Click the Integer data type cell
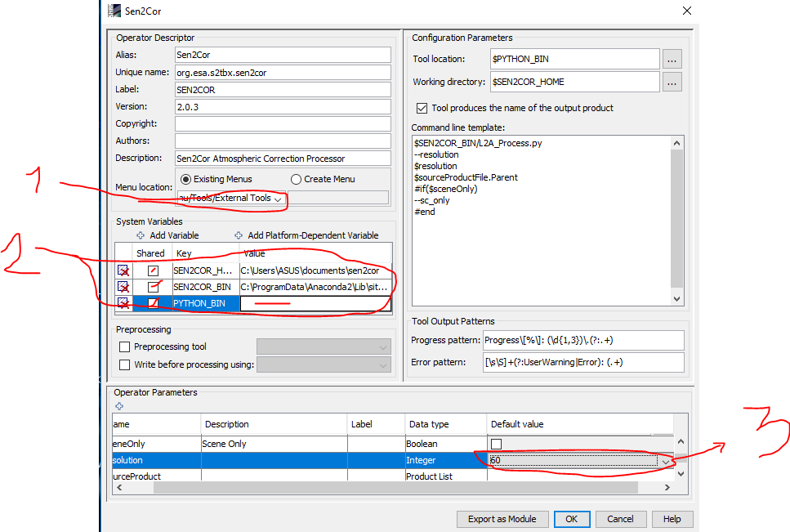This screenshot has width=790, height=532. pyautogui.click(x=446, y=460)
